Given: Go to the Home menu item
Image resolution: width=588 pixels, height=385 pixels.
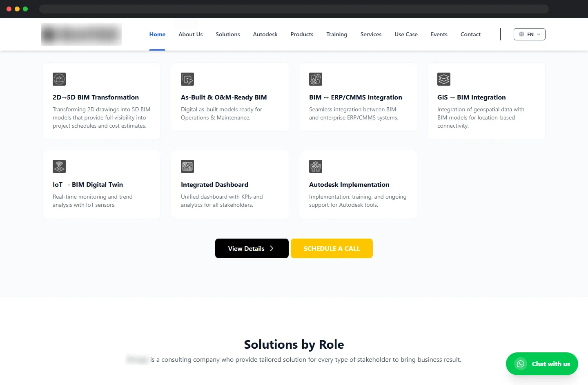Looking at the screenshot, I should [157, 34].
